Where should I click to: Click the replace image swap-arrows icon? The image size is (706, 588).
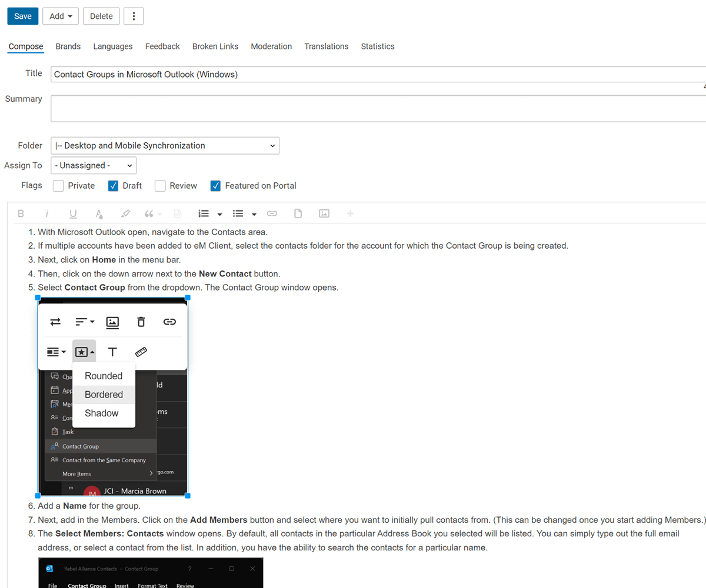coord(55,322)
